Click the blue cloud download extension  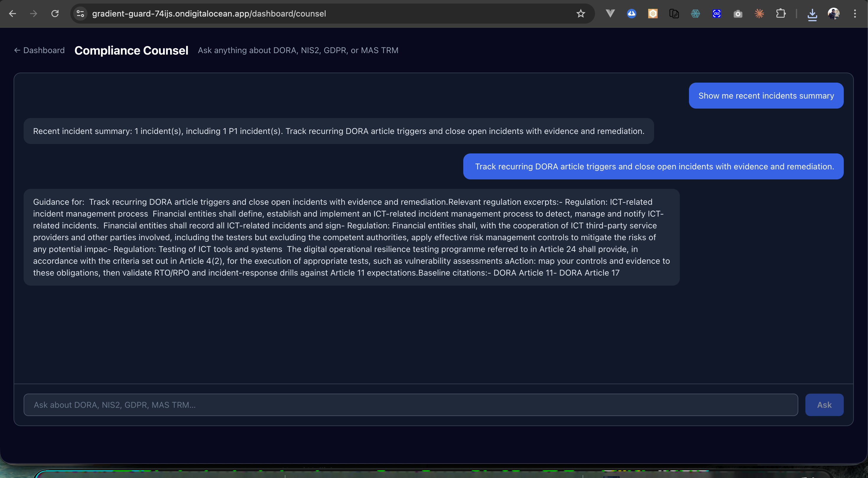pyautogui.click(x=631, y=14)
